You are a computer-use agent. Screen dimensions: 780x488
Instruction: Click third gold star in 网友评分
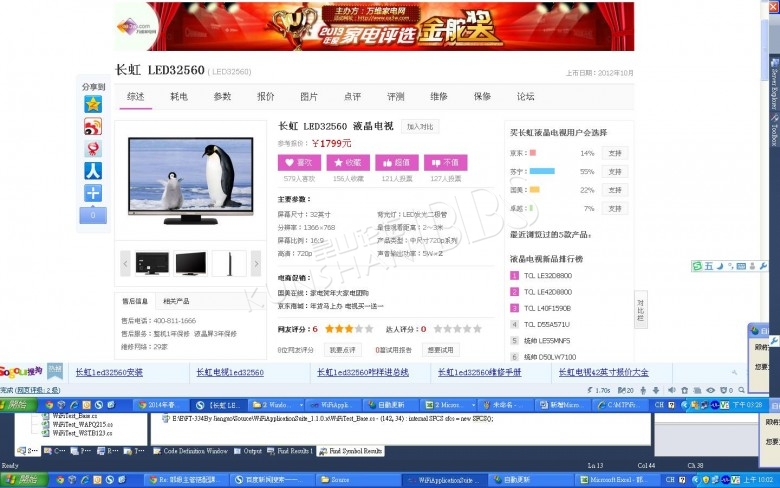tap(349, 329)
